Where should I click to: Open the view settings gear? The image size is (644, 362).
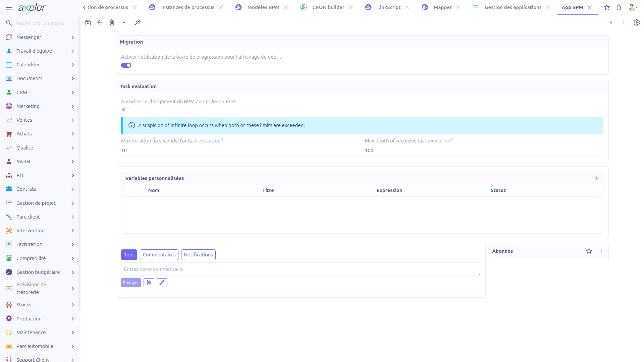(x=637, y=22)
